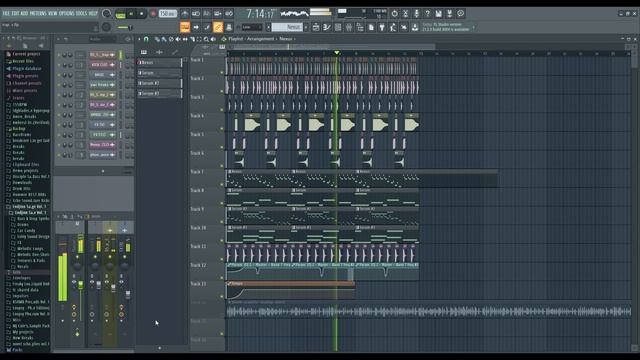Click the playlist playhead marker on timeline
The image size is (640, 360).
[x=337, y=53]
